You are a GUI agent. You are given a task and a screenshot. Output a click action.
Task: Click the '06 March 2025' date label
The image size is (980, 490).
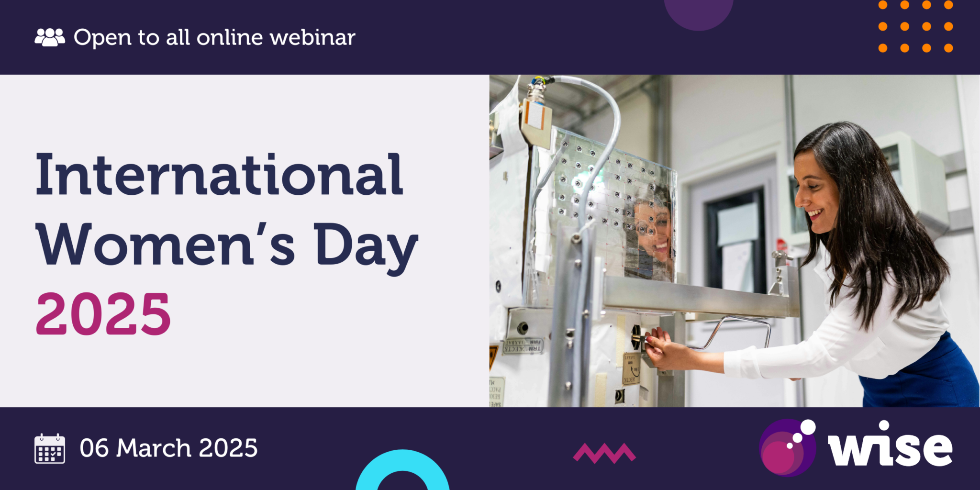pyautogui.click(x=168, y=447)
